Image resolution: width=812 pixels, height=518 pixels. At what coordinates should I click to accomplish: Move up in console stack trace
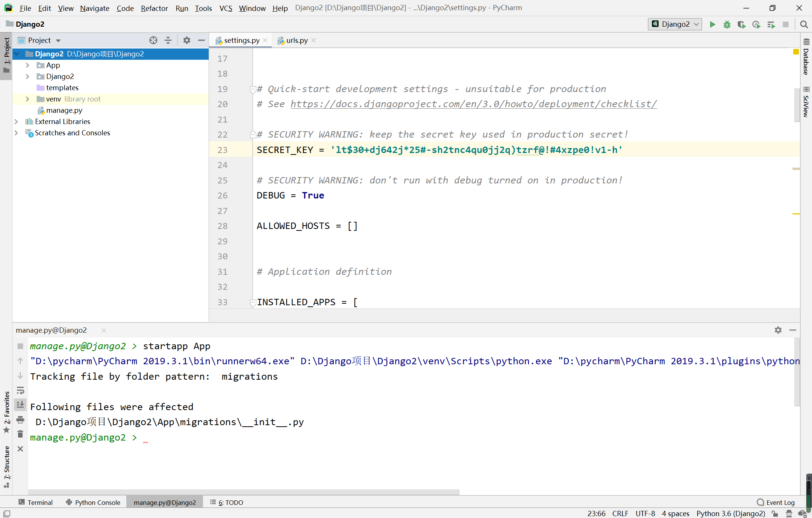(20, 361)
